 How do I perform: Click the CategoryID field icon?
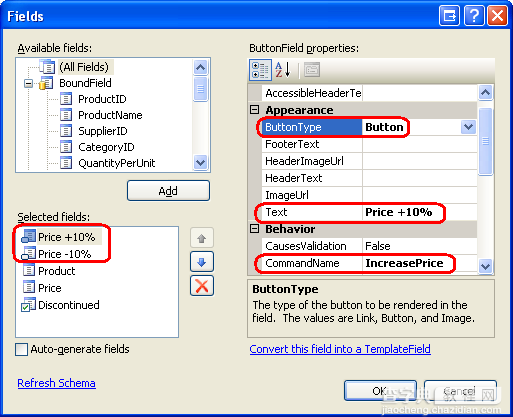(x=66, y=147)
